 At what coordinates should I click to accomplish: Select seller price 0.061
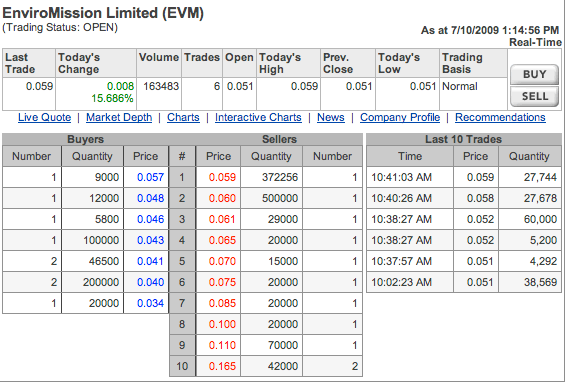pyautogui.click(x=222, y=219)
